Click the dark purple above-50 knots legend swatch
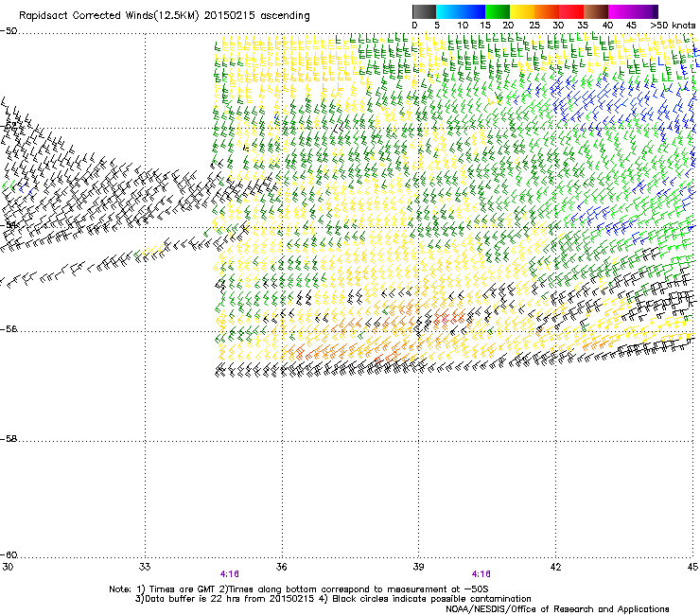 coord(656,11)
